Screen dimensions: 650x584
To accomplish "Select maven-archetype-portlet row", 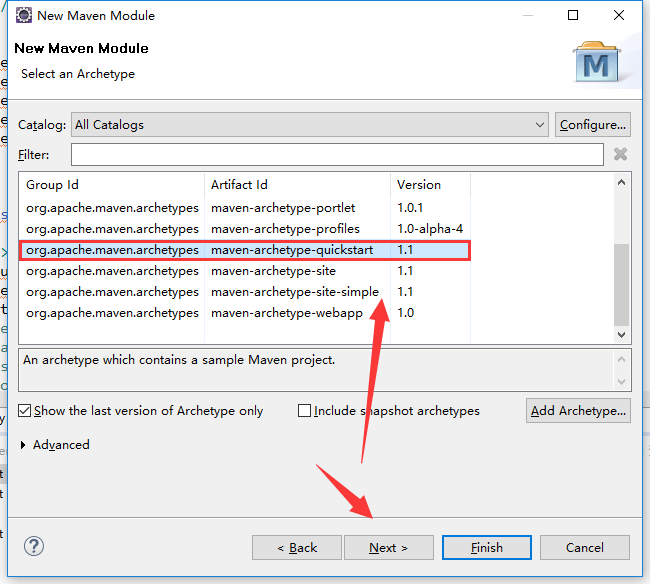I will click(245, 208).
